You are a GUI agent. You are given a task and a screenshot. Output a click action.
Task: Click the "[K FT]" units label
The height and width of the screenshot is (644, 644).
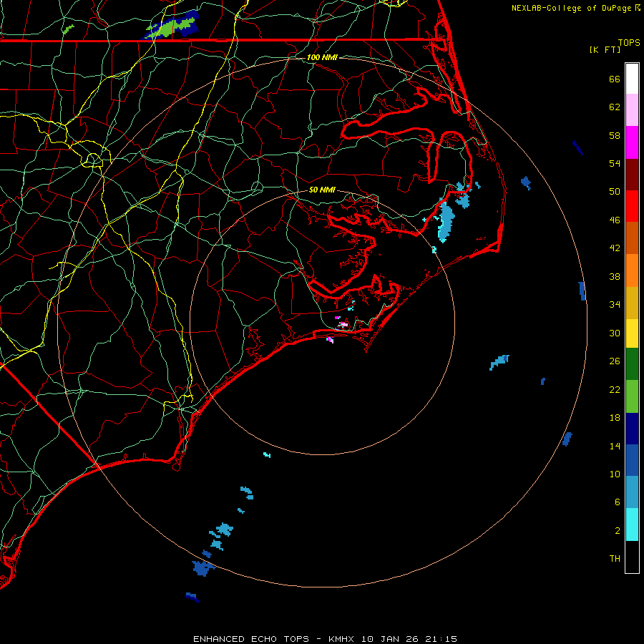(x=605, y=50)
